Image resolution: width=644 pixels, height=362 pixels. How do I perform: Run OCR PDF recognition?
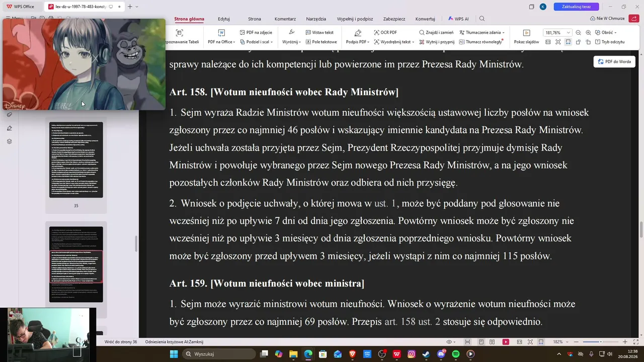click(x=385, y=32)
